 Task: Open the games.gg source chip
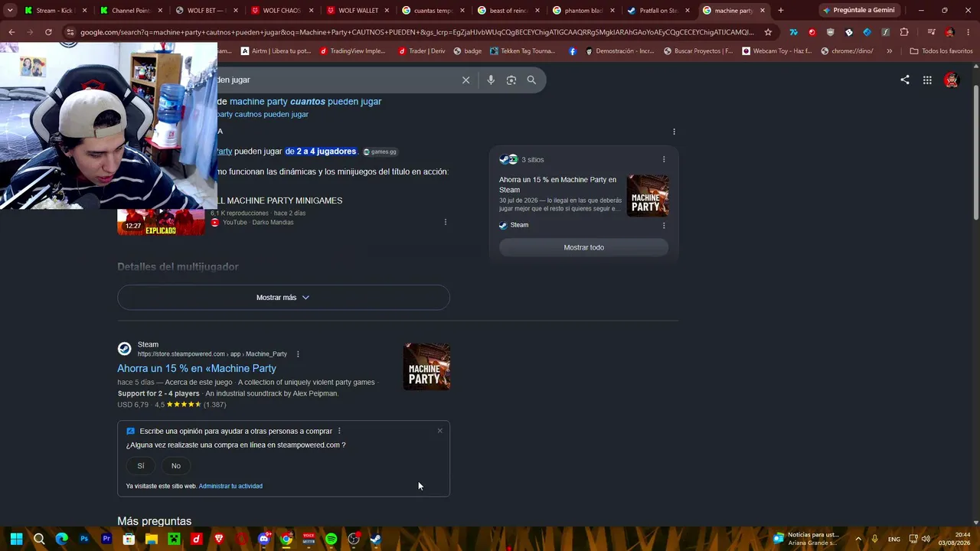[x=380, y=152]
